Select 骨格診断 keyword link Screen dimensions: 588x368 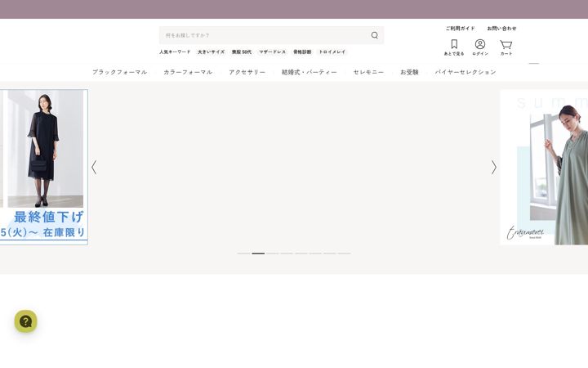coord(302,52)
